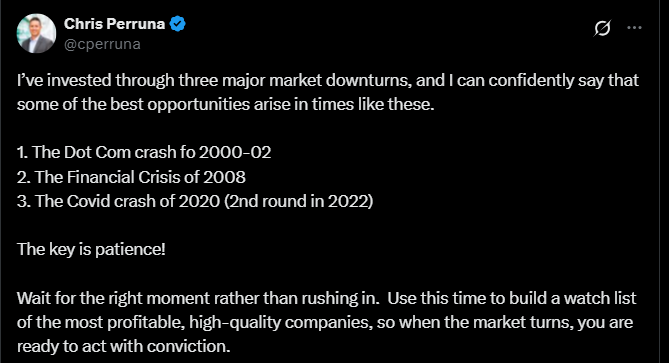Viewport: 669px width, 363px height.
Task: Open the @cperruna handle link
Action: tap(102, 44)
